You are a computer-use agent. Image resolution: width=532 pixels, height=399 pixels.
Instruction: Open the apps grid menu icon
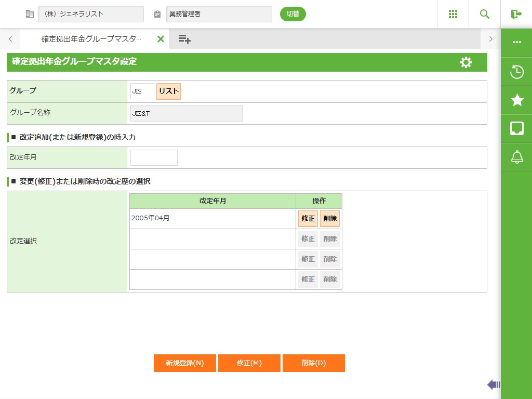click(x=453, y=14)
